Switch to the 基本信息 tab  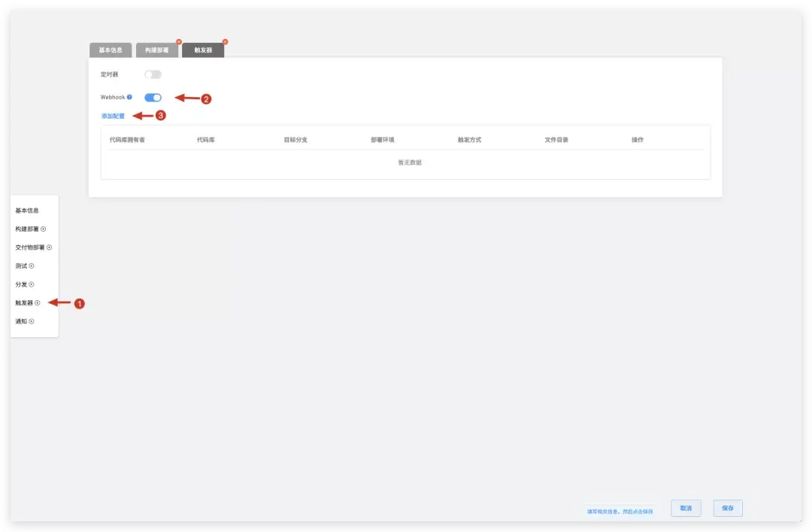[x=110, y=50]
